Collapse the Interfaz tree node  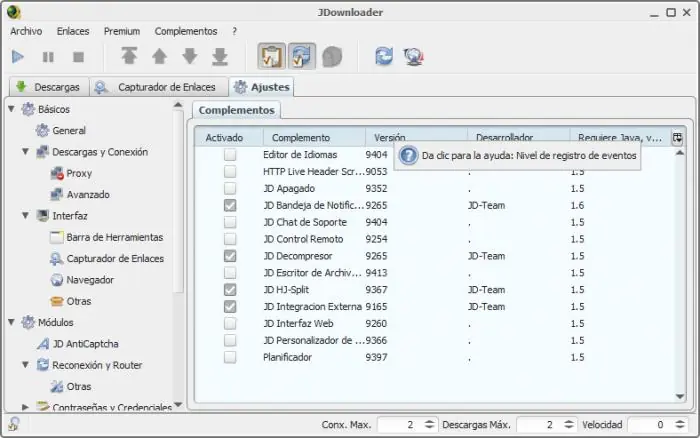pos(25,215)
